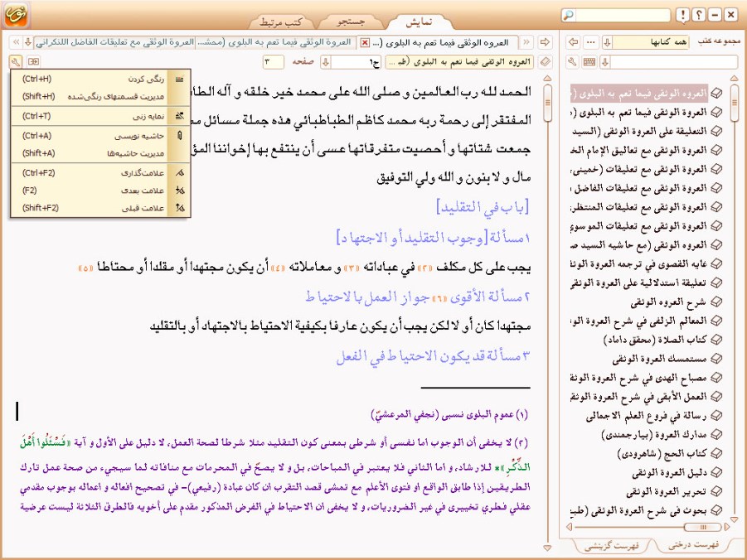The height and width of the screenshot is (560, 747).
Task: Open the tab list dropdown arrow at left of the tab bar
Action: (28, 42)
